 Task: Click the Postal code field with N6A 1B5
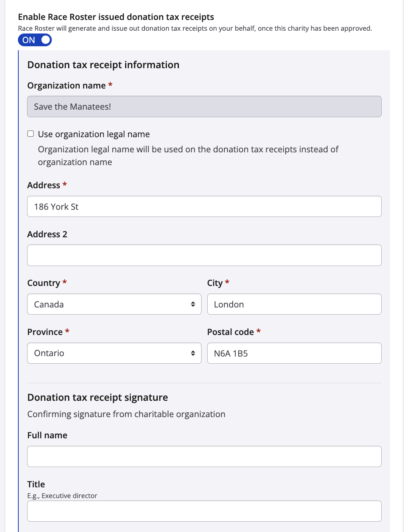pos(294,353)
